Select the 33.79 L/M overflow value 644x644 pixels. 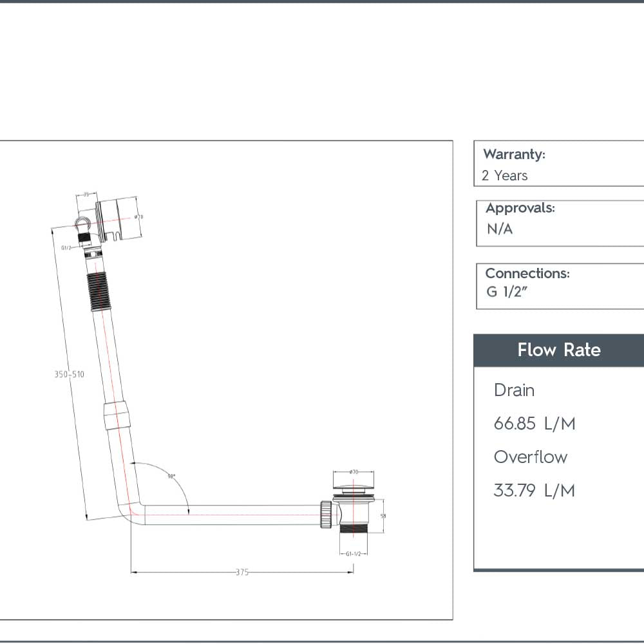pyautogui.click(x=534, y=491)
